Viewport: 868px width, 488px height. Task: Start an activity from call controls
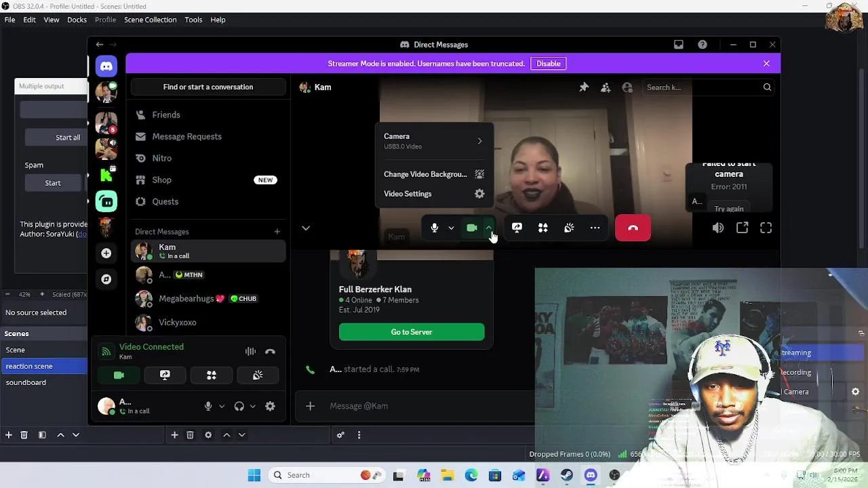(x=542, y=228)
